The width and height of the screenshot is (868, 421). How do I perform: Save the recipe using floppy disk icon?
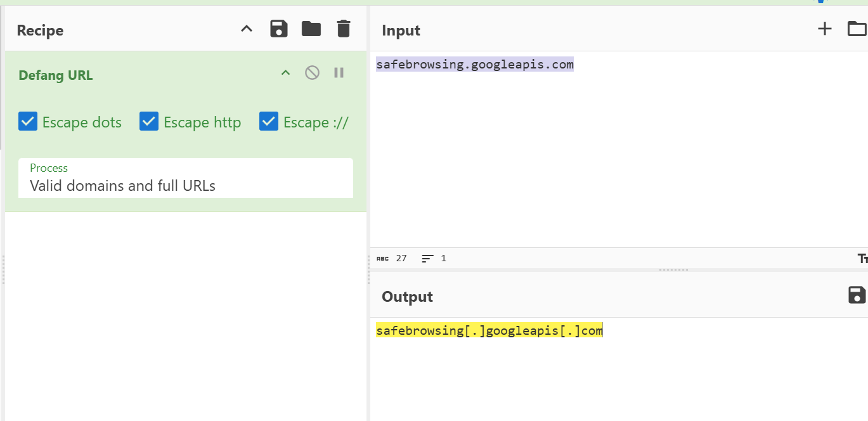pyautogui.click(x=279, y=29)
